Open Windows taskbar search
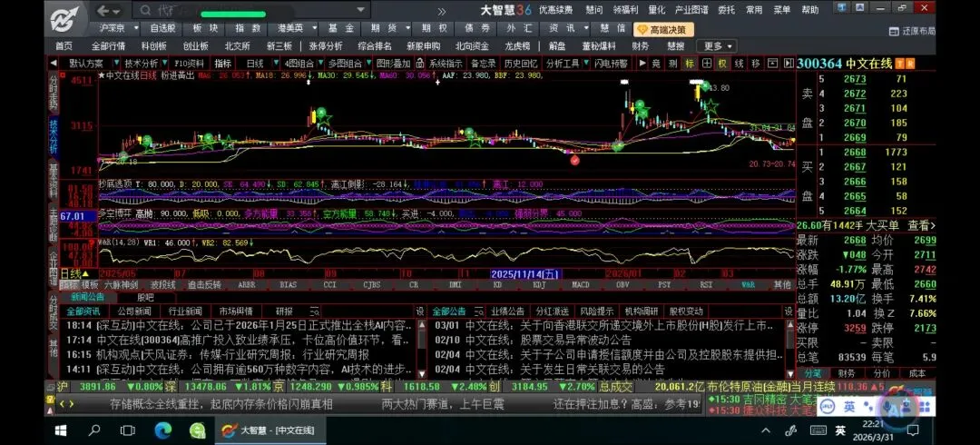980x445 pixels. click(94, 430)
